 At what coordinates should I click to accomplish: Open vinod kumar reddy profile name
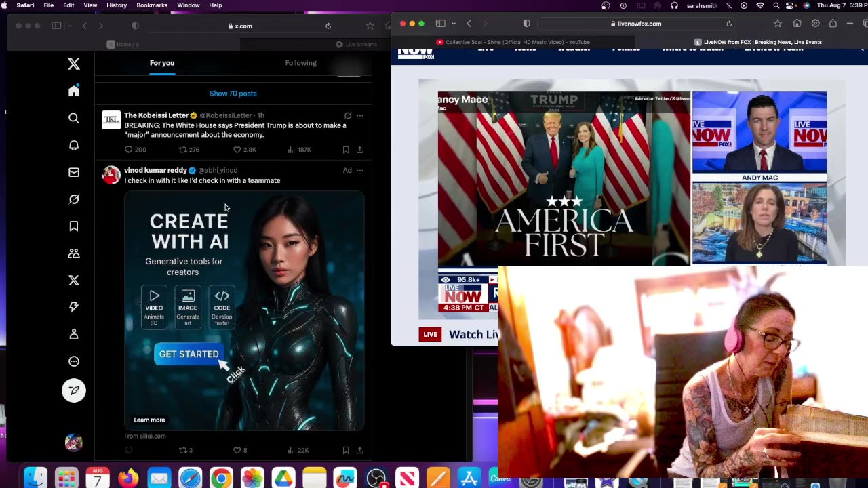pos(155,170)
